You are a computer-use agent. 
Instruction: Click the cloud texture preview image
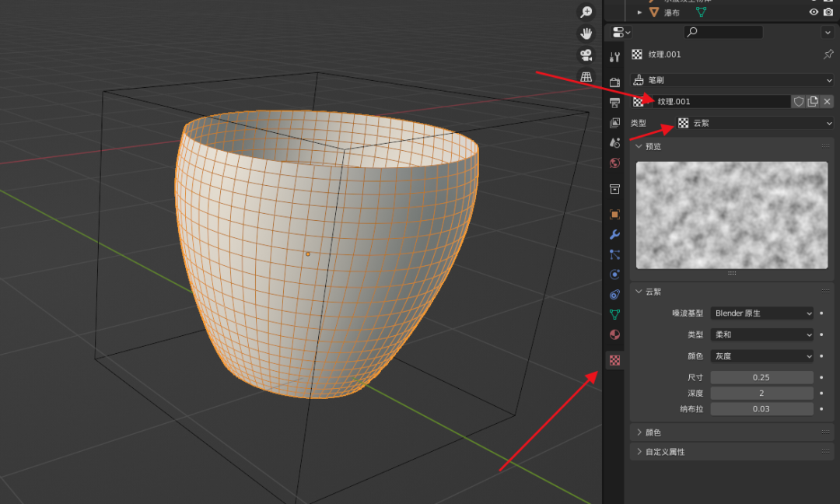tap(731, 215)
